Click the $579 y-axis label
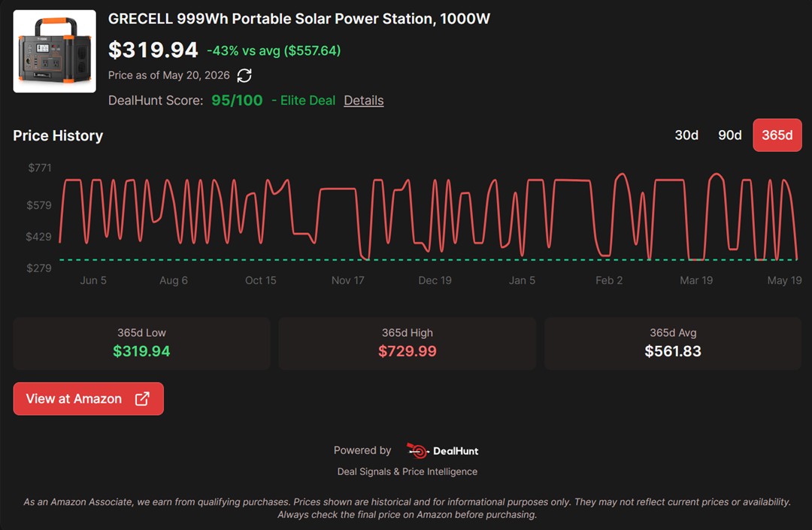The image size is (812, 530). (39, 205)
